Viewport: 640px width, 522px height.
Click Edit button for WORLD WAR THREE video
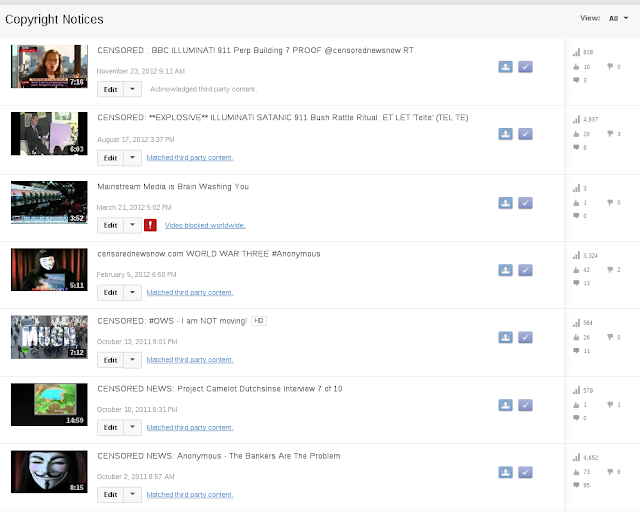pyautogui.click(x=110, y=292)
